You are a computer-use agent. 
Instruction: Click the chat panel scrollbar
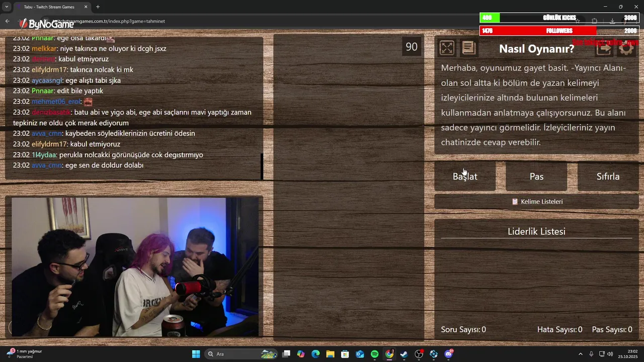point(262,166)
